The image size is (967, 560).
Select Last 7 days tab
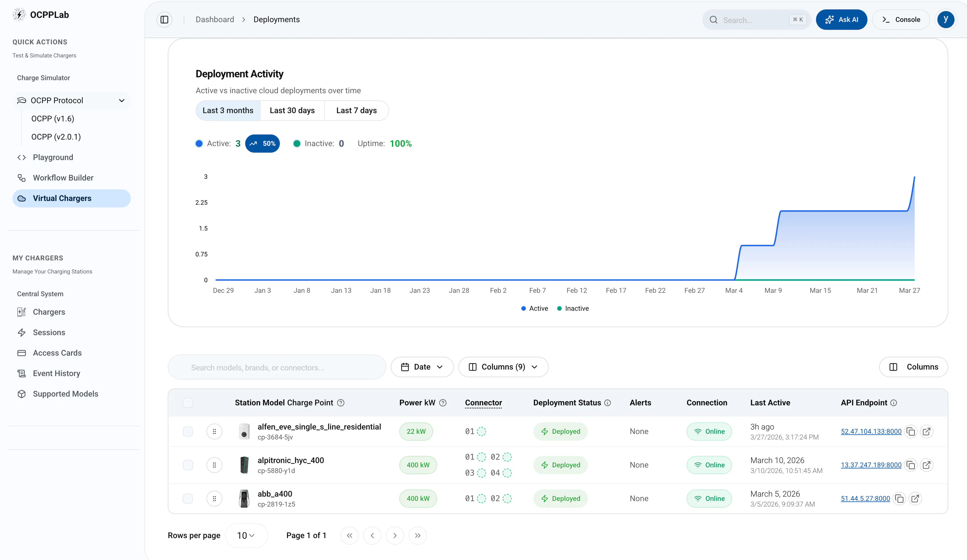(x=356, y=111)
